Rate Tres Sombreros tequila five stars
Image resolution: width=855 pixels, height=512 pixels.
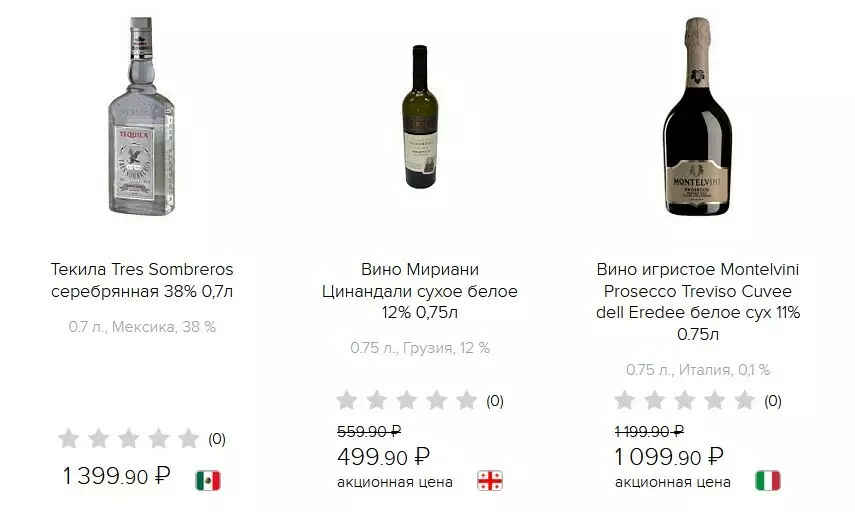(189, 438)
